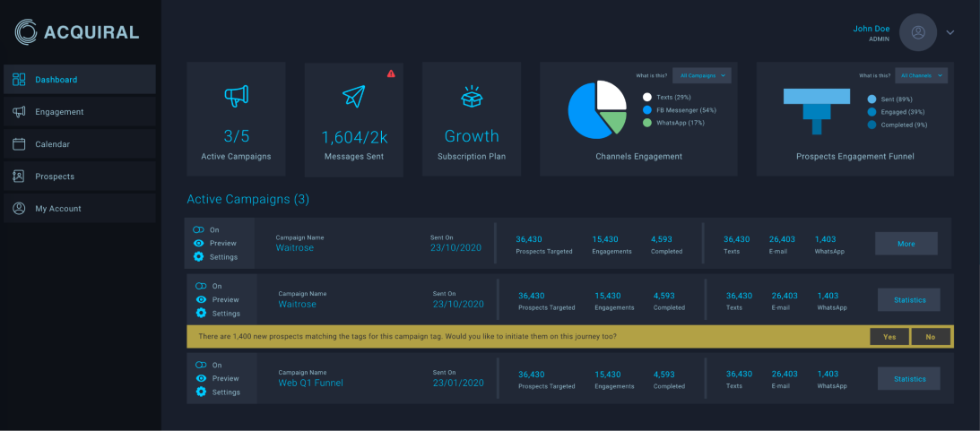Toggle the On switch for first Waitrose campaign

coord(198,230)
